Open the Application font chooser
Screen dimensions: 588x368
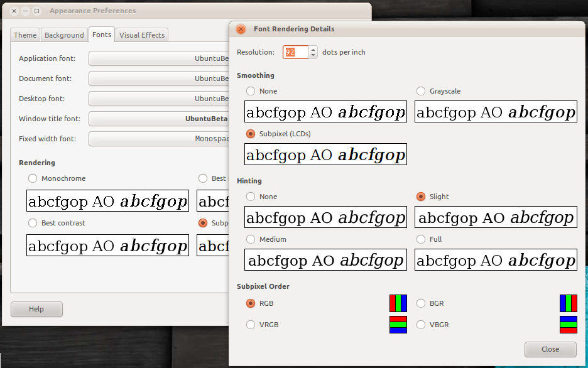click(x=158, y=58)
